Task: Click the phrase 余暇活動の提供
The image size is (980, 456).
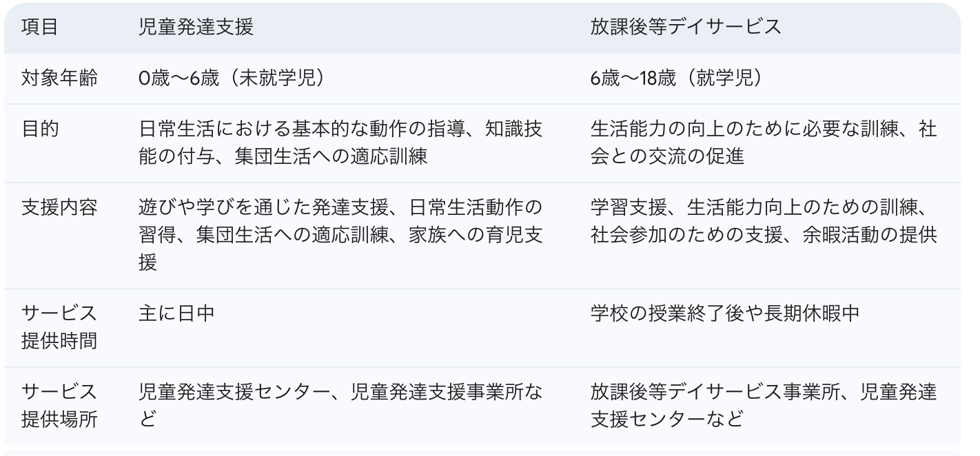Action: [x=869, y=236]
